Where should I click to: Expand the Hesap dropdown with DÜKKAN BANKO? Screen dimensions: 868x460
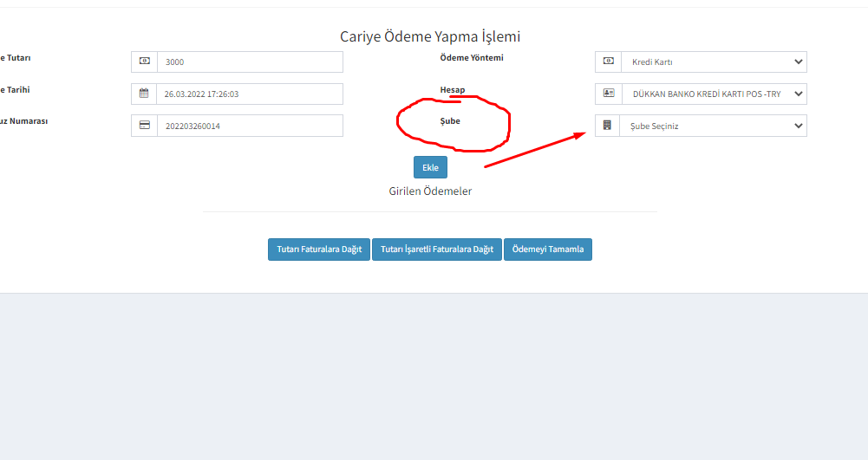[x=712, y=94]
